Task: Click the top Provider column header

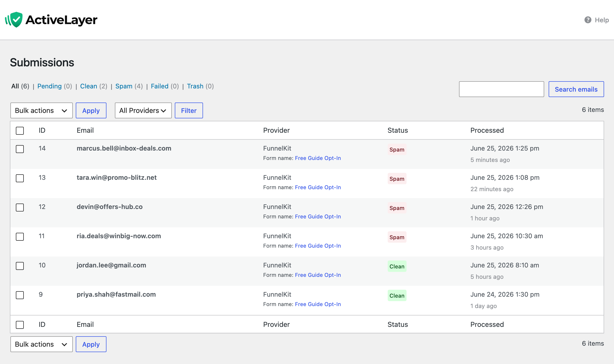Action: click(x=276, y=130)
